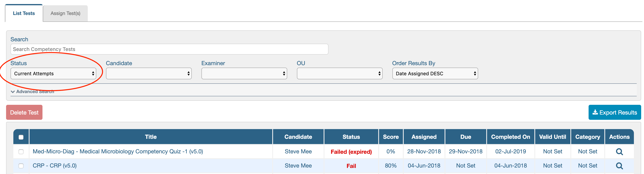Check the Med-Micro-Diag quiz row checkbox
644x174 pixels.
[x=21, y=152]
